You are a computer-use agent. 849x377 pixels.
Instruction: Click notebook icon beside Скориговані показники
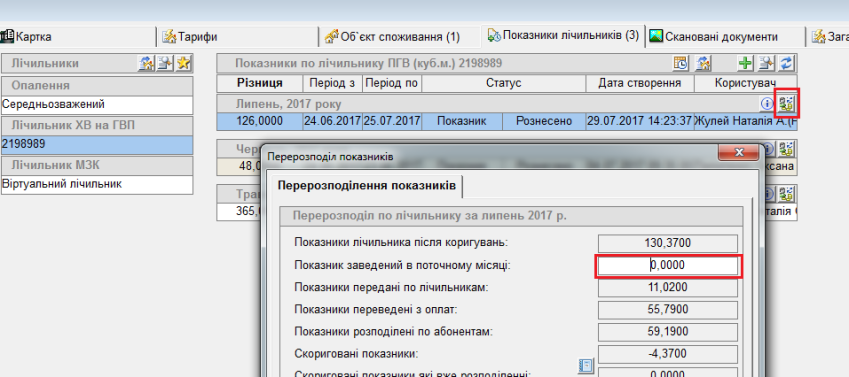586,366
